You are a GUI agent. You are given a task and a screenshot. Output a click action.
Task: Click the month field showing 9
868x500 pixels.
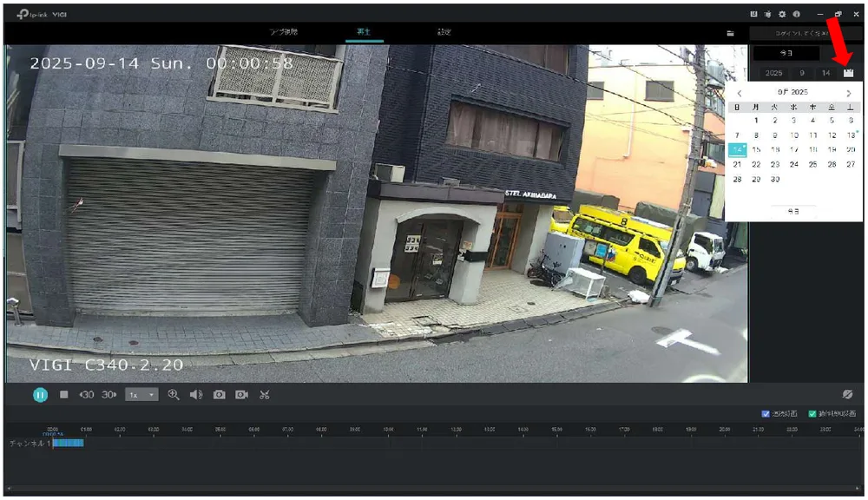point(801,73)
